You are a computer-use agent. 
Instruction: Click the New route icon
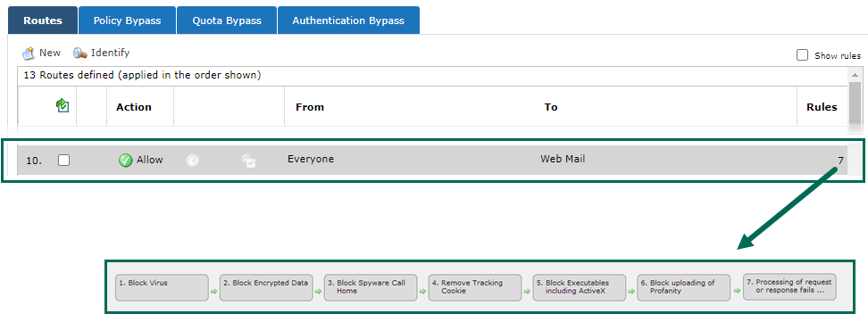[29, 54]
